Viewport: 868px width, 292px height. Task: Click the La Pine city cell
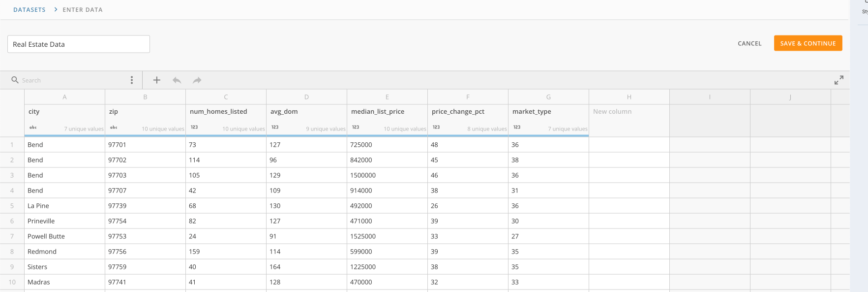tap(64, 206)
